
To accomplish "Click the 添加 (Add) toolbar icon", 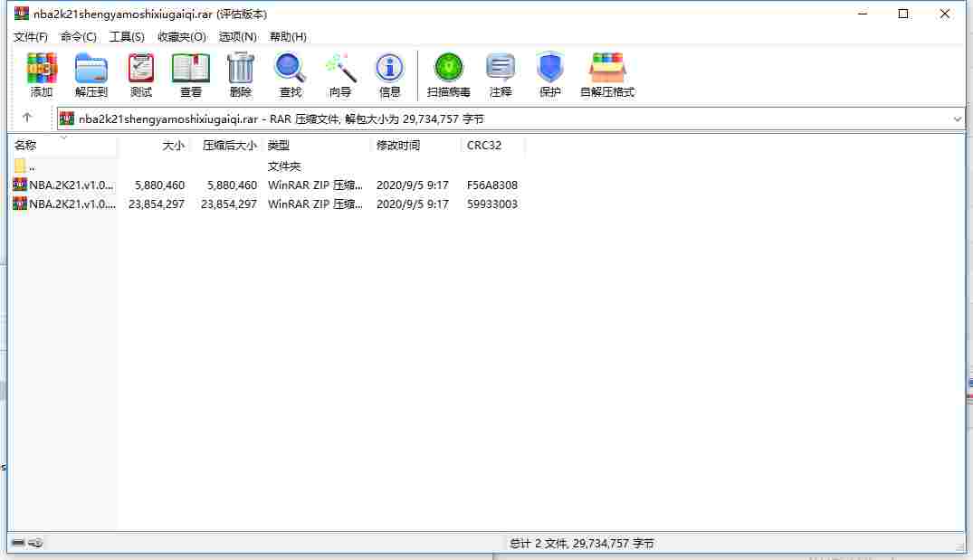I will (x=42, y=68).
